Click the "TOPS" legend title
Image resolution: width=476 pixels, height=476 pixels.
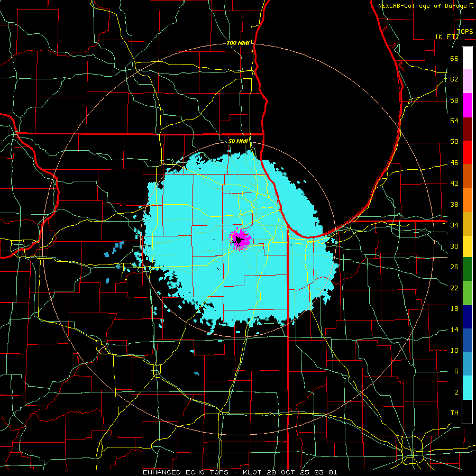pyautogui.click(x=465, y=32)
